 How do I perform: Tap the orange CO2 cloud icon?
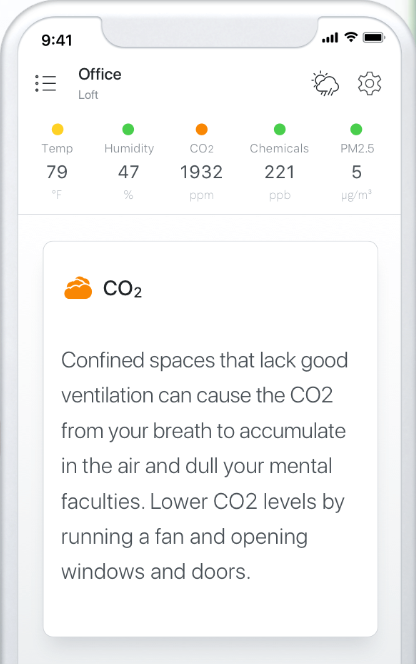tap(78, 288)
